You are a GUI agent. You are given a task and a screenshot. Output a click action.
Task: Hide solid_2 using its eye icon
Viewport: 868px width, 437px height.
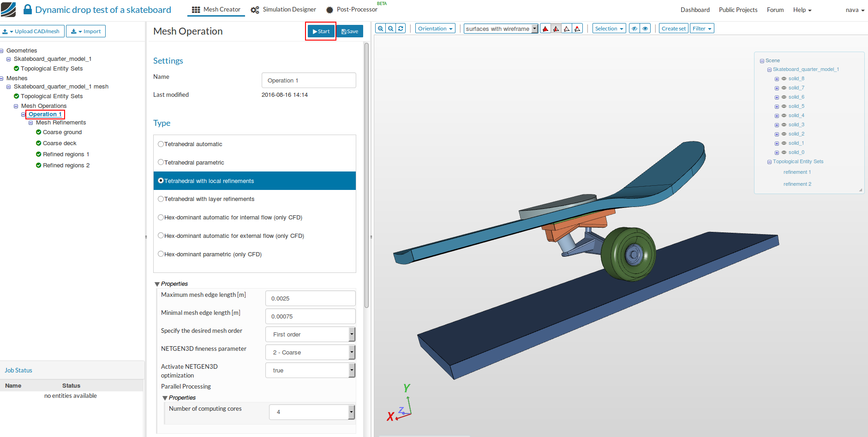click(784, 134)
